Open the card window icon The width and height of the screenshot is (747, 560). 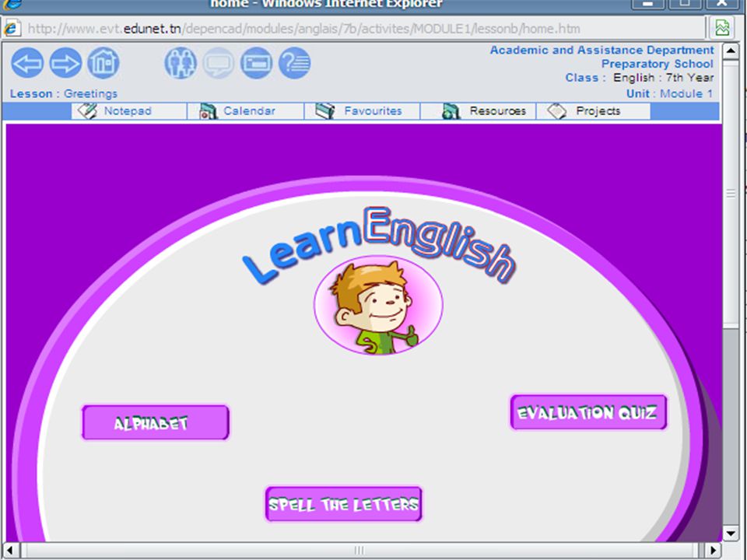coord(256,63)
